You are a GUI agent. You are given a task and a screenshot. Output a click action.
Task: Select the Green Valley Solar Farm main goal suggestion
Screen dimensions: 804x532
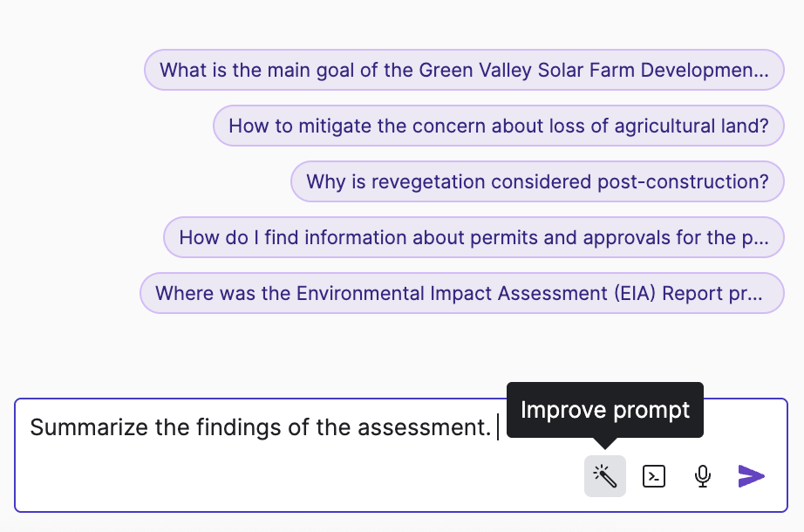(x=464, y=70)
